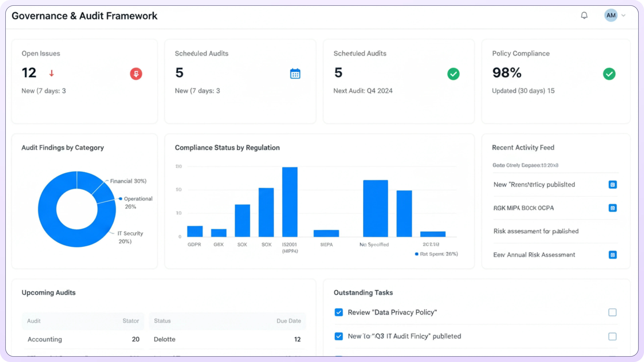Image resolution: width=644 pixels, height=362 pixels.
Task: Expand the user account dropdown chevron
Action: (x=623, y=15)
